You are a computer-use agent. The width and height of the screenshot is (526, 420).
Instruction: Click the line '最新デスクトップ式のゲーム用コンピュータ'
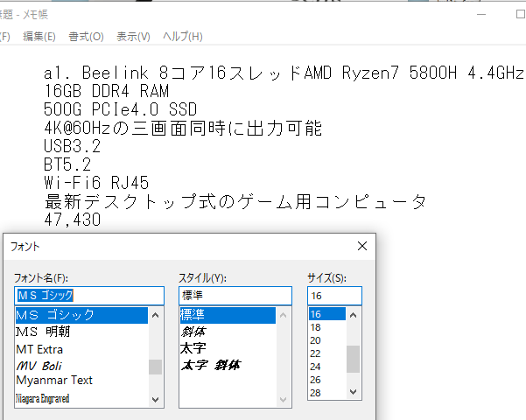[235, 201]
